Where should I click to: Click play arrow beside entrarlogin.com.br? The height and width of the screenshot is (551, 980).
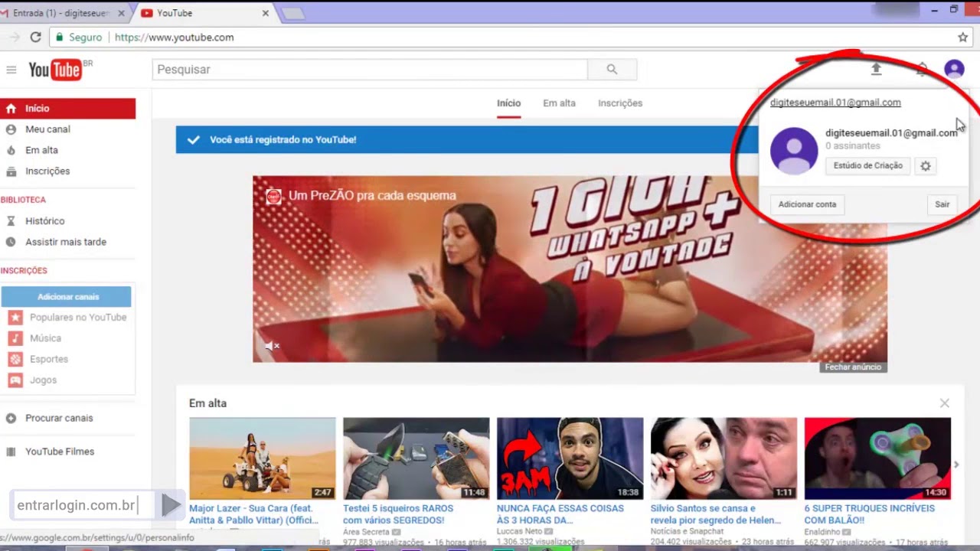pos(171,505)
